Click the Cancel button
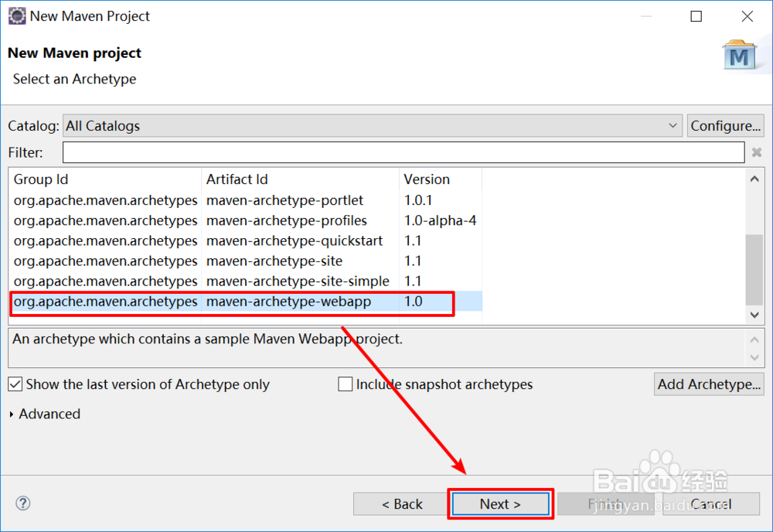The height and width of the screenshot is (532, 773). (711, 504)
